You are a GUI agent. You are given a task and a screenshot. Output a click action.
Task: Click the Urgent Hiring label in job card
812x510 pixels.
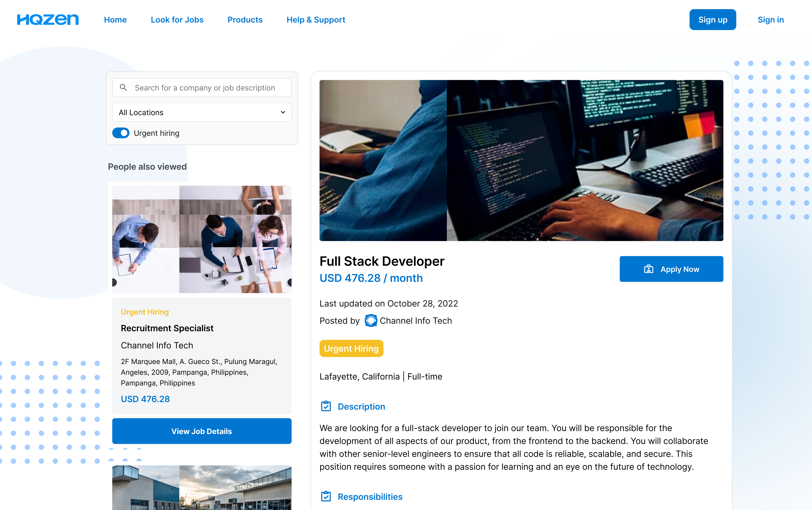coord(145,312)
